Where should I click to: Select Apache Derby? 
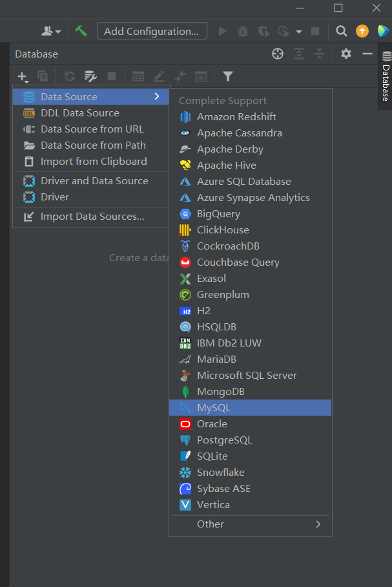[250, 149]
